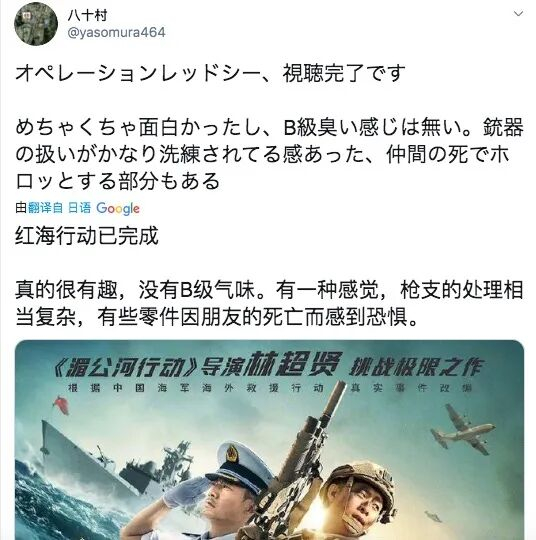Click the transport aircraft in poster sky
This screenshot has width=536, height=540.
(x=463, y=429)
